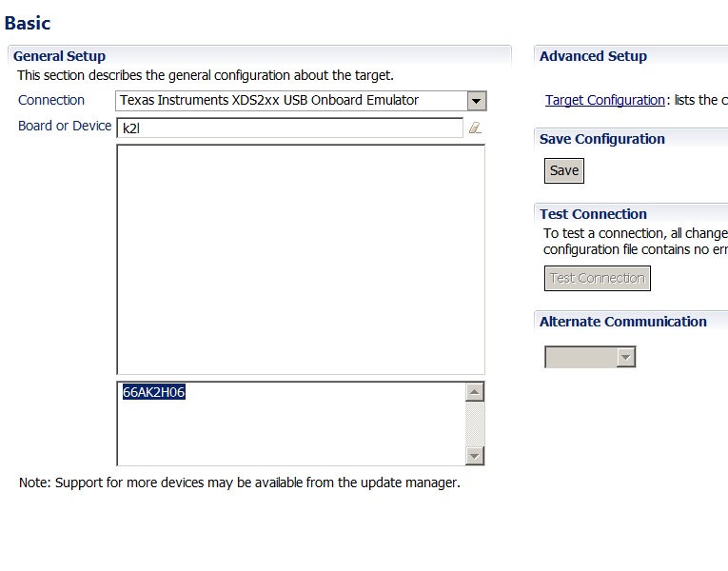The image size is (728, 571).
Task: Click the device list scroll up arrow
Action: tap(475, 392)
